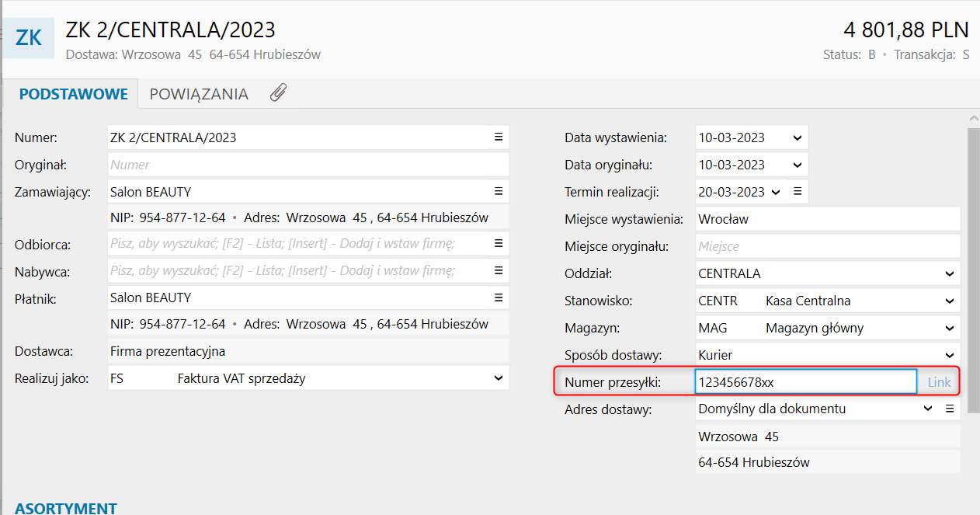Open list menu icon for Płatnik field
Screen dimensions: 980x515
[x=499, y=298]
